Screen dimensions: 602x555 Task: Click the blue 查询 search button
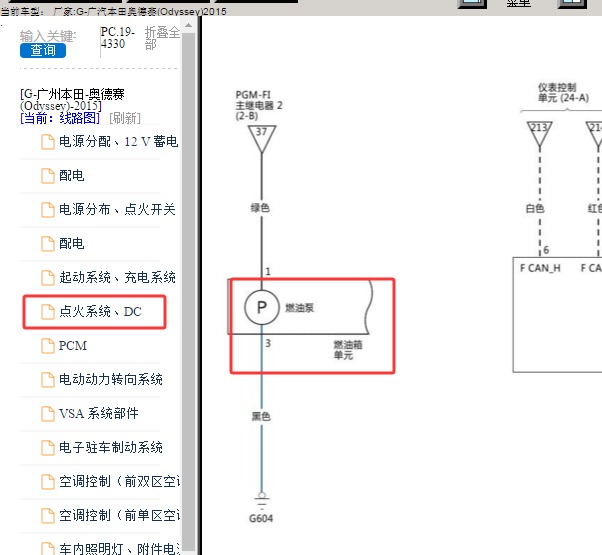[43, 51]
